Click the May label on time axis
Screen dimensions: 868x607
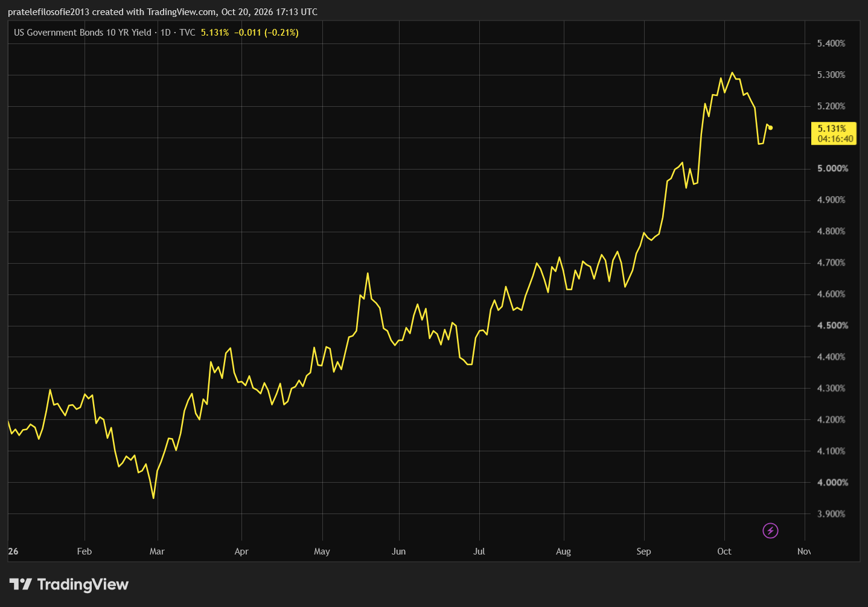pos(322,551)
